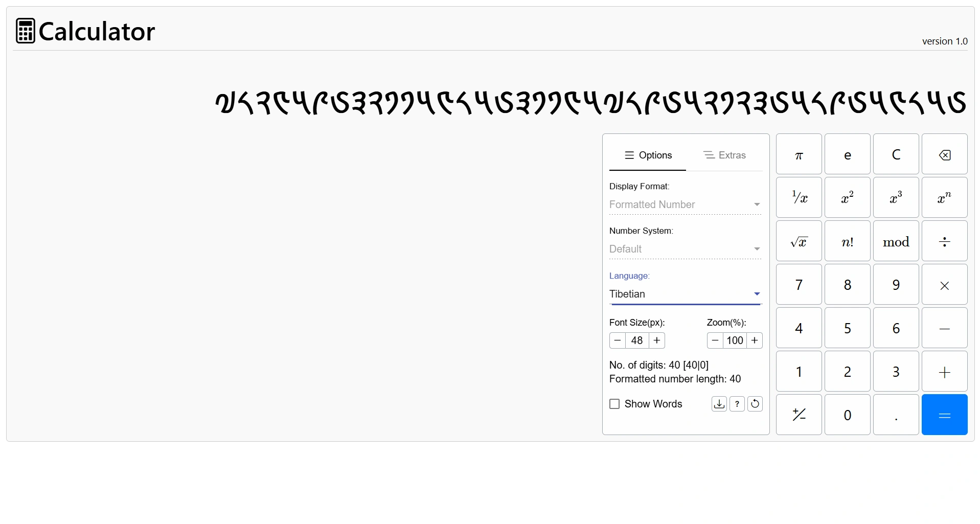Tap digit 2 on keypad
Image resolution: width=980 pixels, height=524 pixels.
tap(847, 372)
